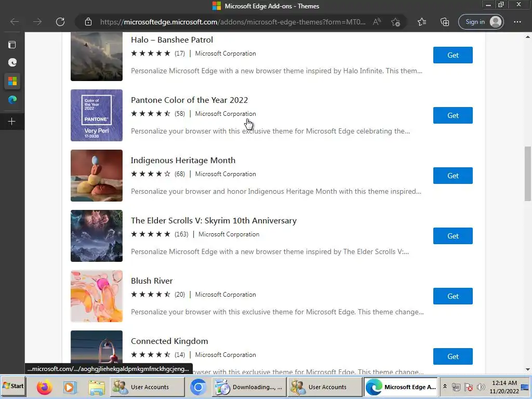532x399 pixels.
Task: Click the page vertical scrollbar thumb
Action: 528,174
